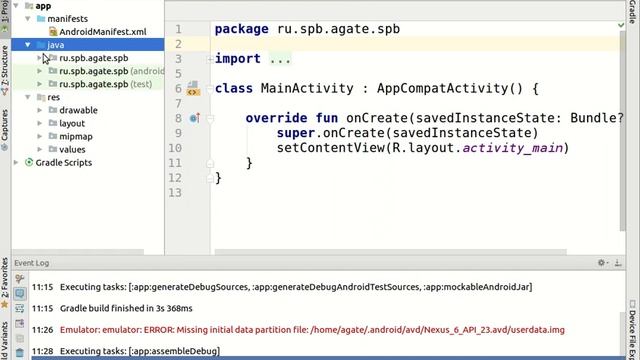640x360 pixels.
Task: Toggle soft wraps in Event Log toolbar
Action: [x=20, y=309]
